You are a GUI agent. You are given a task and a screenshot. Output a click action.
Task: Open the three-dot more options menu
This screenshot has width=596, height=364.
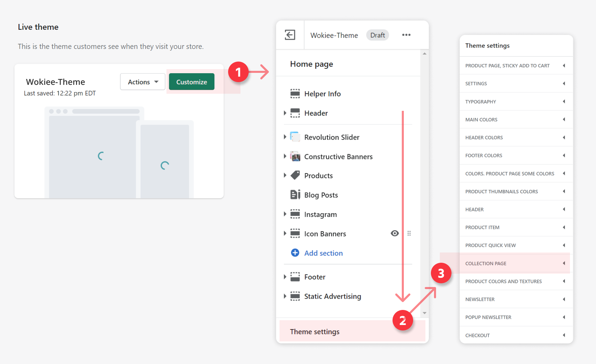[406, 35]
